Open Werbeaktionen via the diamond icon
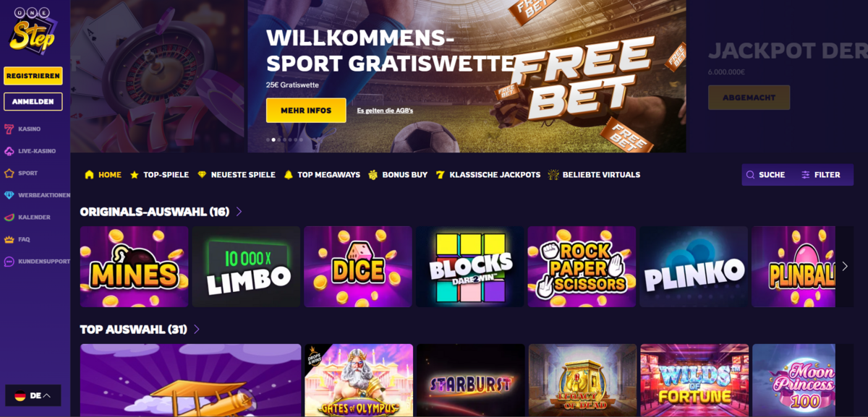 coord(9,195)
